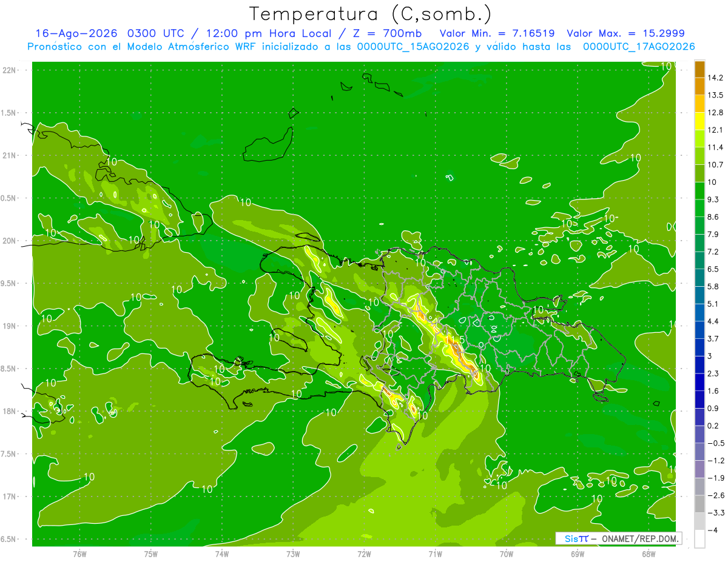Click the "6.5N" latitude axis label

(9, 540)
